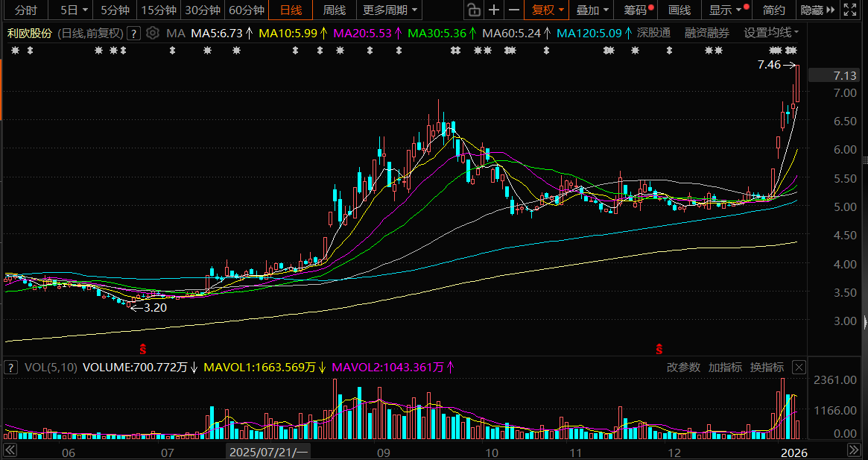Switch to the 60分钟 period tab
The width and height of the screenshot is (868, 460).
tap(246, 10)
